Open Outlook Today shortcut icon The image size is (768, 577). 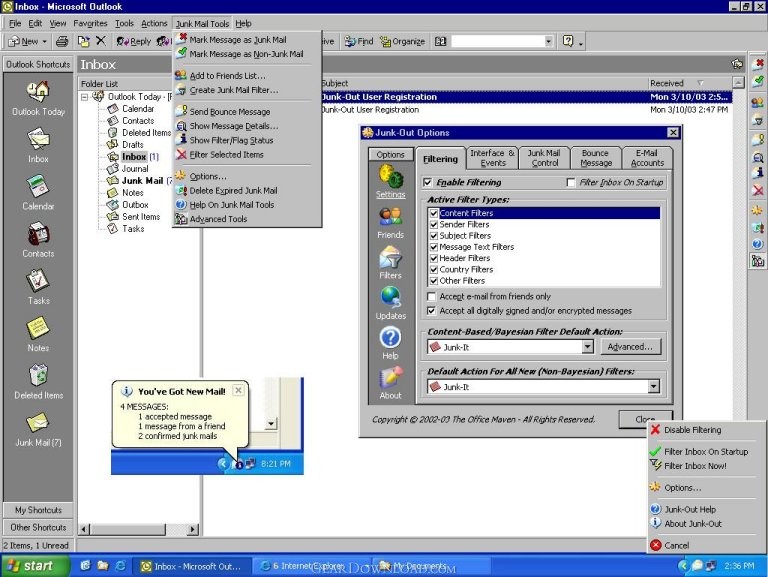point(38,92)
